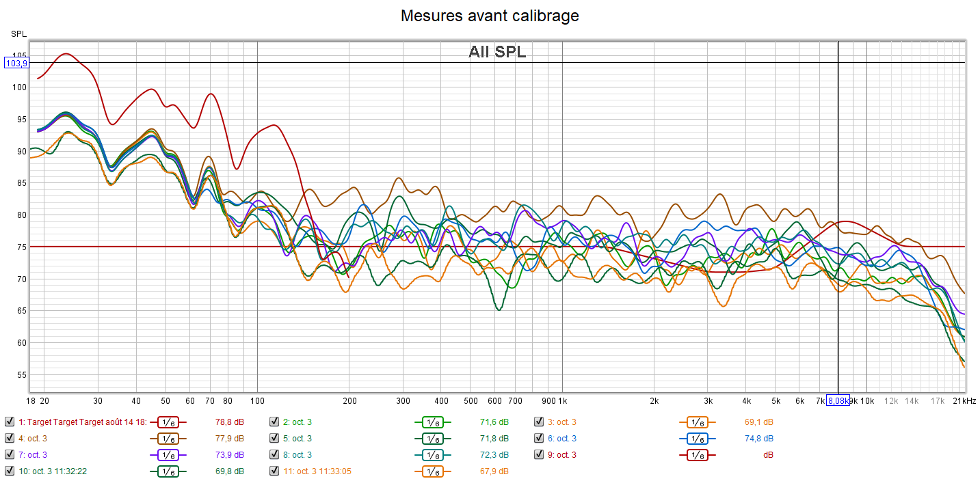980x481 pixels.
Task: Toggle checkbox for 11: oct. 3 11:33:05
Action: point(274,471)
